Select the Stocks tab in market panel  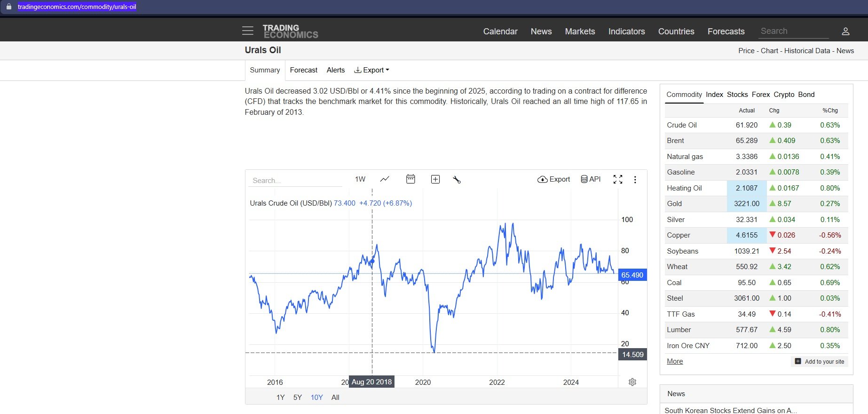coord(737,95)
